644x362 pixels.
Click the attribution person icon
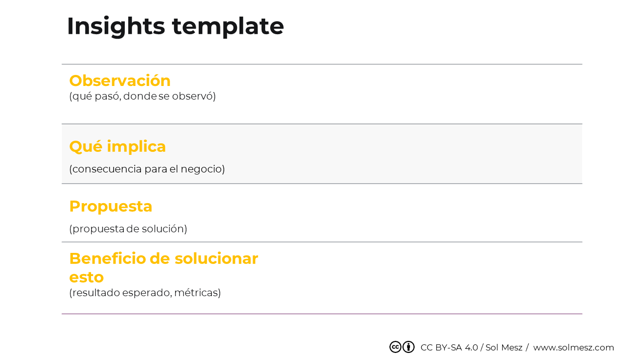tap(409, 347)
